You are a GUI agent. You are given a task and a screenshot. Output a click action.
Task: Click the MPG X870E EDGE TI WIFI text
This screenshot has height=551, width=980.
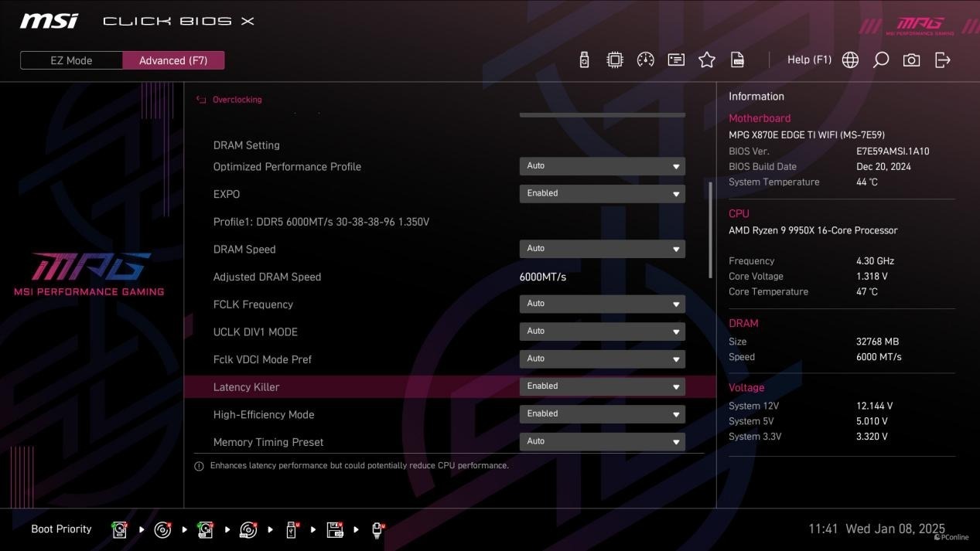(x=807, y=134)
